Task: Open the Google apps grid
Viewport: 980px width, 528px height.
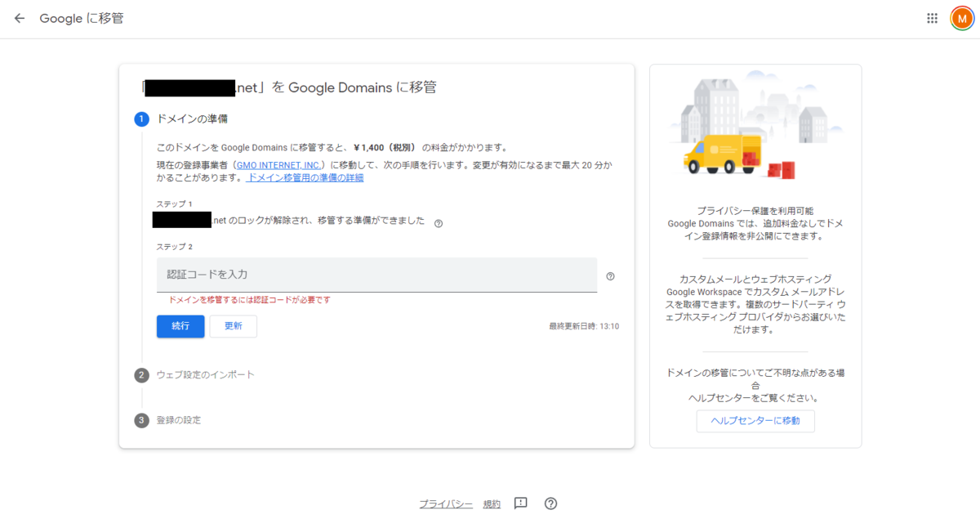Action: pos(932,18)
